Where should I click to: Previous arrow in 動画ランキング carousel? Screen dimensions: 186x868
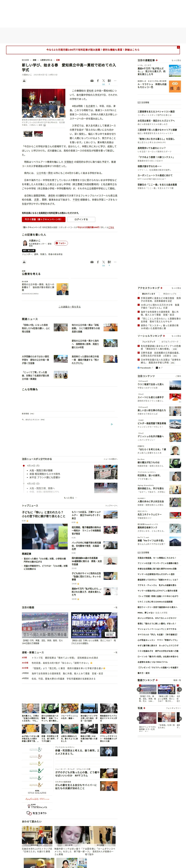pos(139,690)
